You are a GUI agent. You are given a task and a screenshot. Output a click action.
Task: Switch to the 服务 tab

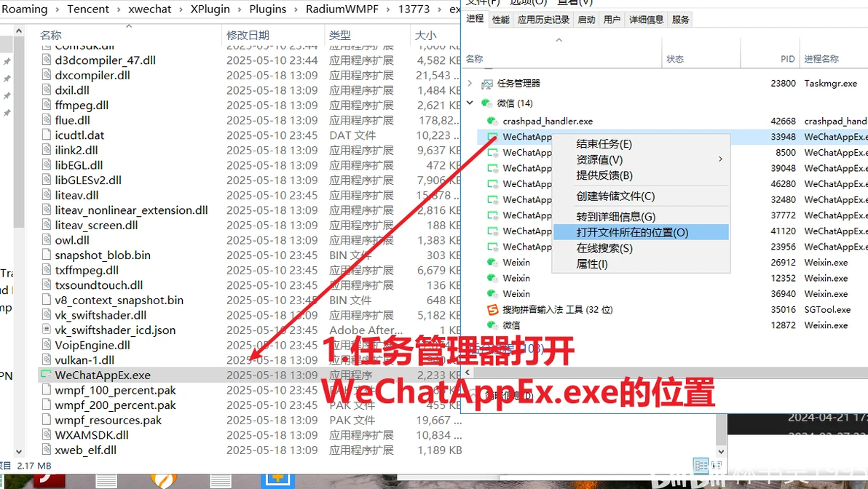pos(680,20)
